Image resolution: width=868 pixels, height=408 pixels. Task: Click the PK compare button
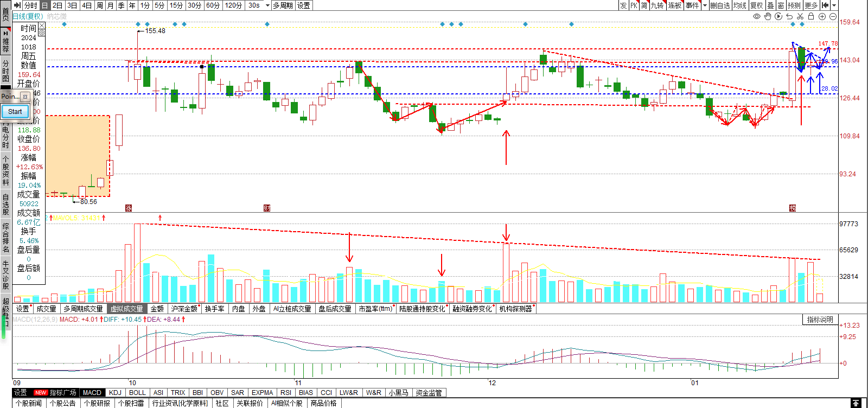coord(634,5)
